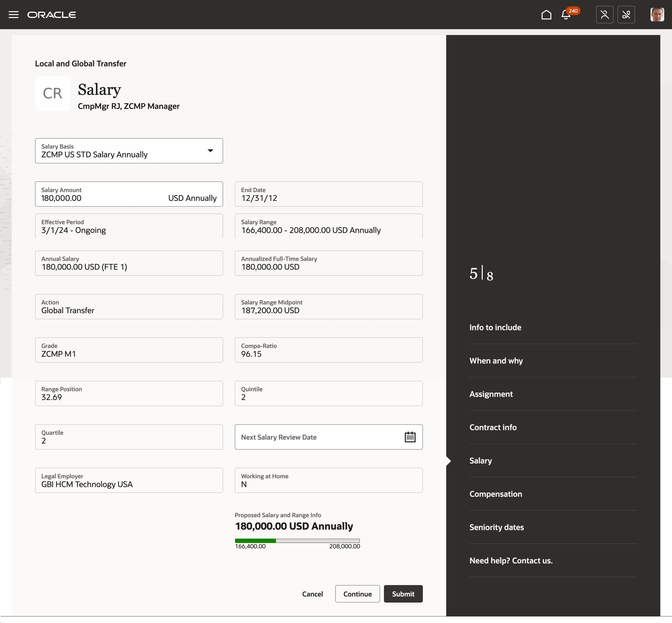Click the person-off icon in header
Viewport: 672px width, 623px height.
[604, 15]
